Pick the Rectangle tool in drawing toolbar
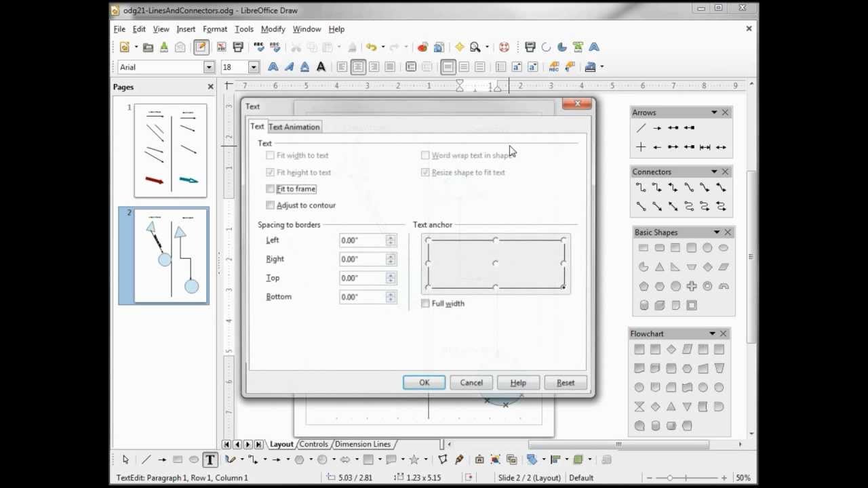 (178, 460)
